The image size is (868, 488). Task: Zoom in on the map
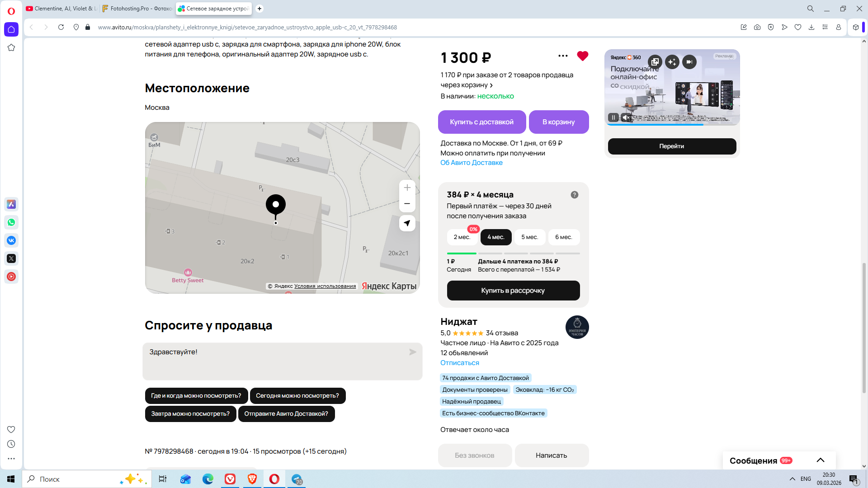407,188
